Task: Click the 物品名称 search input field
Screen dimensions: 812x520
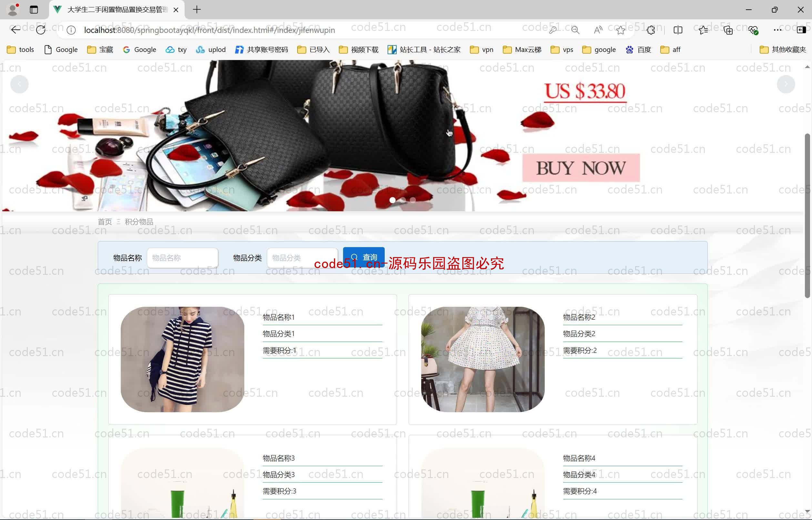Action: click(x=182, y=257)
